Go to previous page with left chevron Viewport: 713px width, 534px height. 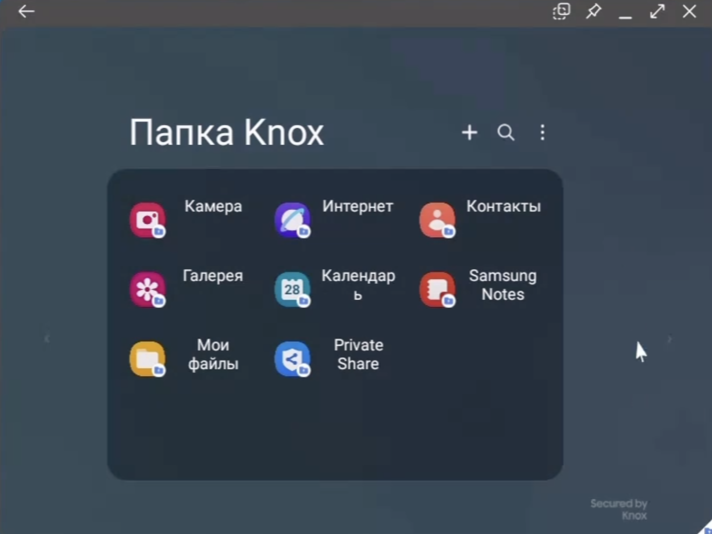pos(47,339)
